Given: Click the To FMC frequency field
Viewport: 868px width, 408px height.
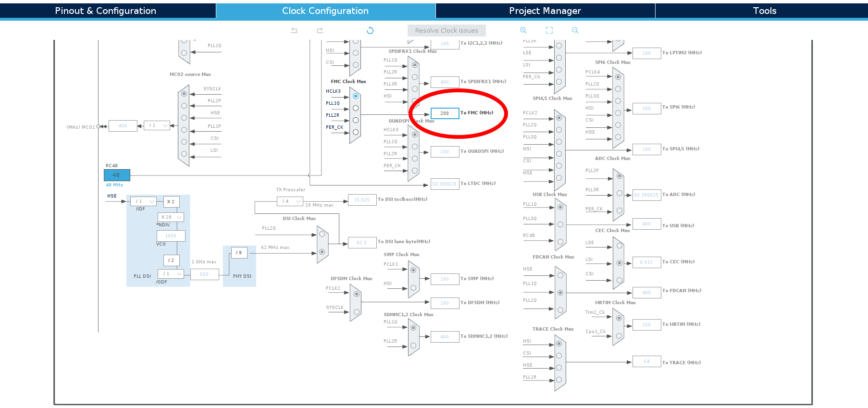Looking at the screenshot, I should pos(445,113).
